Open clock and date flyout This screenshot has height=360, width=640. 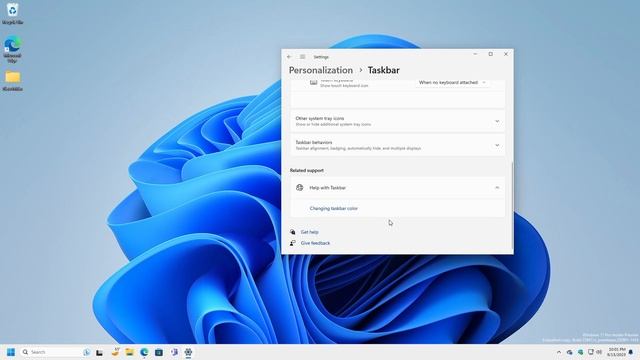coord(617,352)
